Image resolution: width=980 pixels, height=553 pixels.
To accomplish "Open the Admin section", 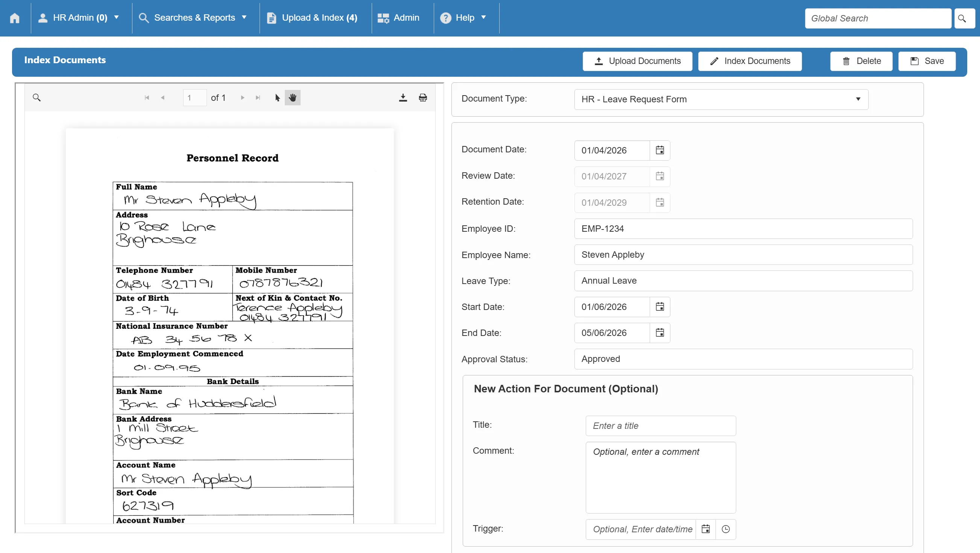I will 399,18.
